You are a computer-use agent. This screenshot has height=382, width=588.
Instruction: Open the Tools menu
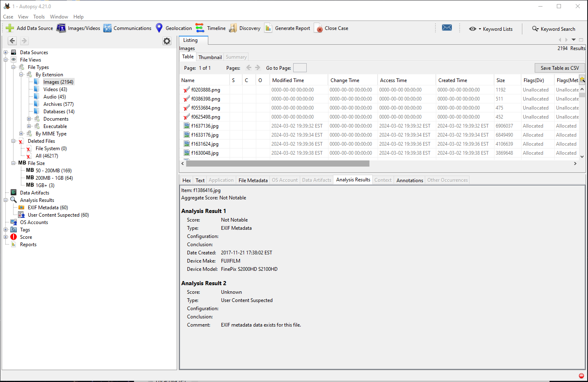[x=39, y=17]
